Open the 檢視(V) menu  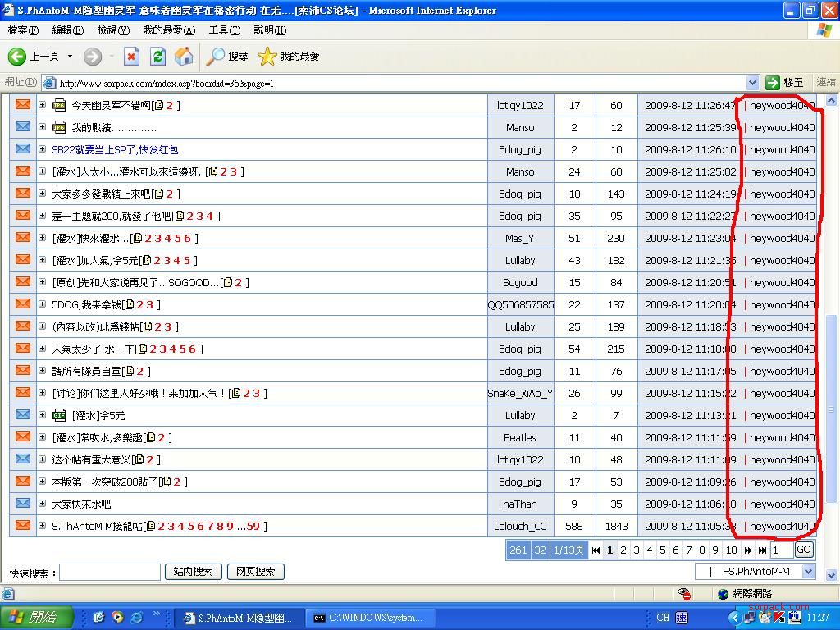click(x=113, y=30)
